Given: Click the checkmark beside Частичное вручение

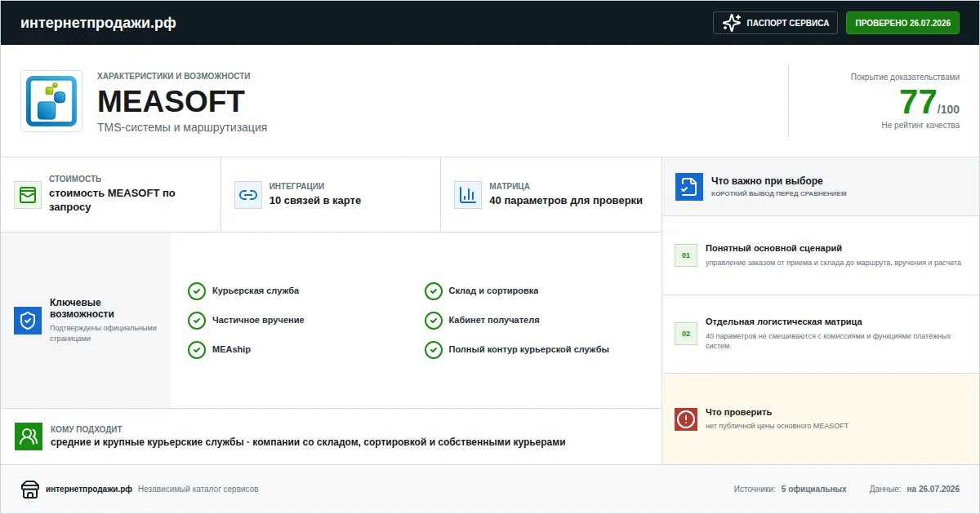Looking at the screenshot, I should tap(197, 321).
